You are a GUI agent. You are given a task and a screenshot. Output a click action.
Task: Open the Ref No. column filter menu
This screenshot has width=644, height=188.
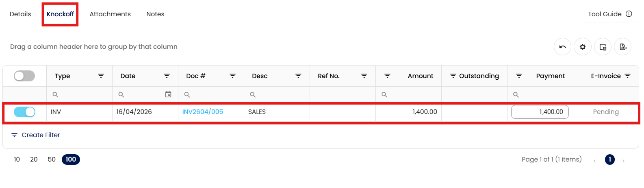point(364,76)
